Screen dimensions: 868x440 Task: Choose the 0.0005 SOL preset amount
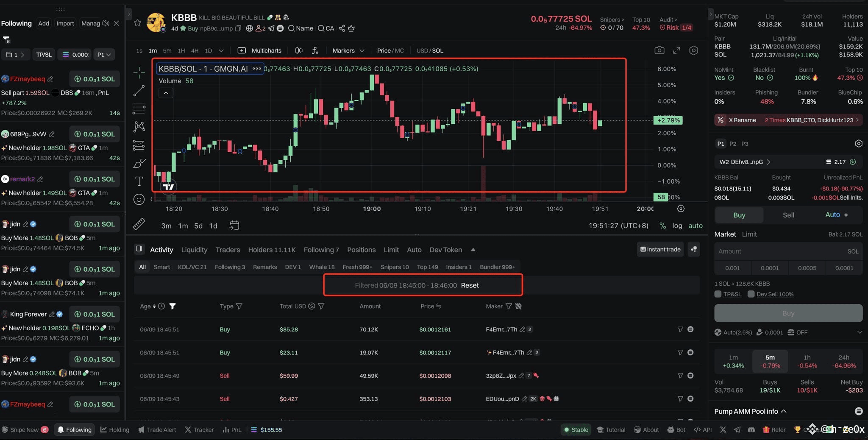(x=807, y=268)
